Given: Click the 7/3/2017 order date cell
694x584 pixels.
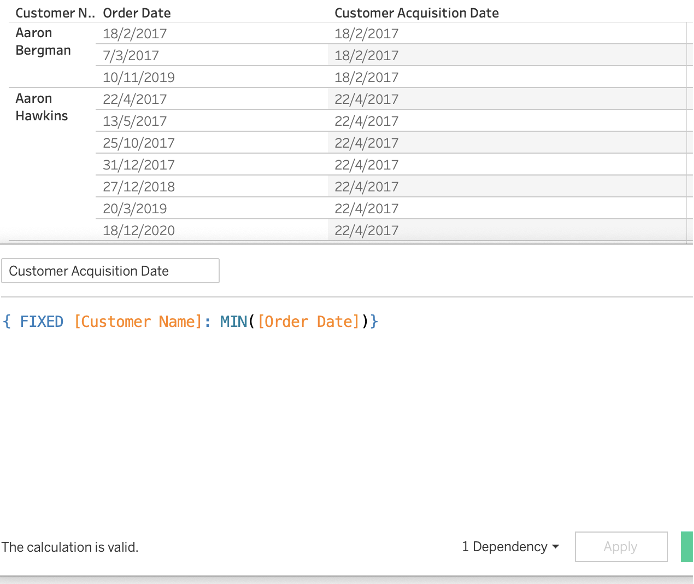Looking at the screenshot, I should [x=131, y=55].
